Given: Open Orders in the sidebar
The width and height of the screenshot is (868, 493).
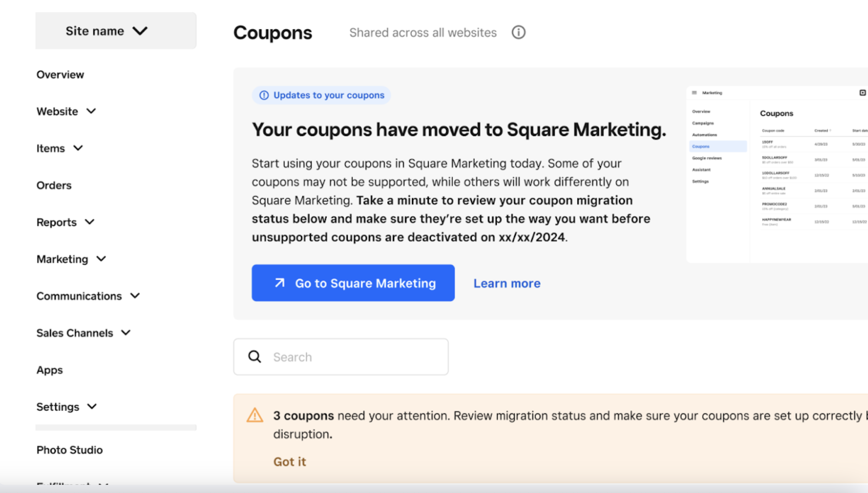Looking at the screenshot, I should (x=54, y=185).
